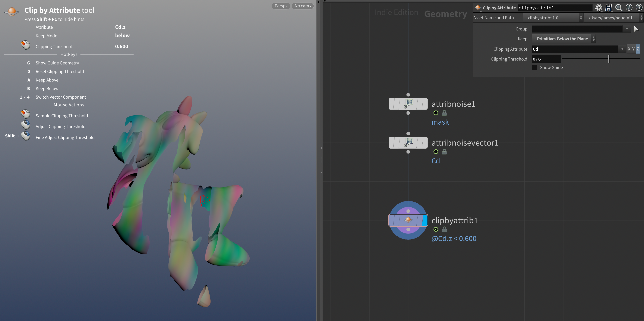Select the Y vector component
The image size is (644, 321).
click(x=633, y=49)
